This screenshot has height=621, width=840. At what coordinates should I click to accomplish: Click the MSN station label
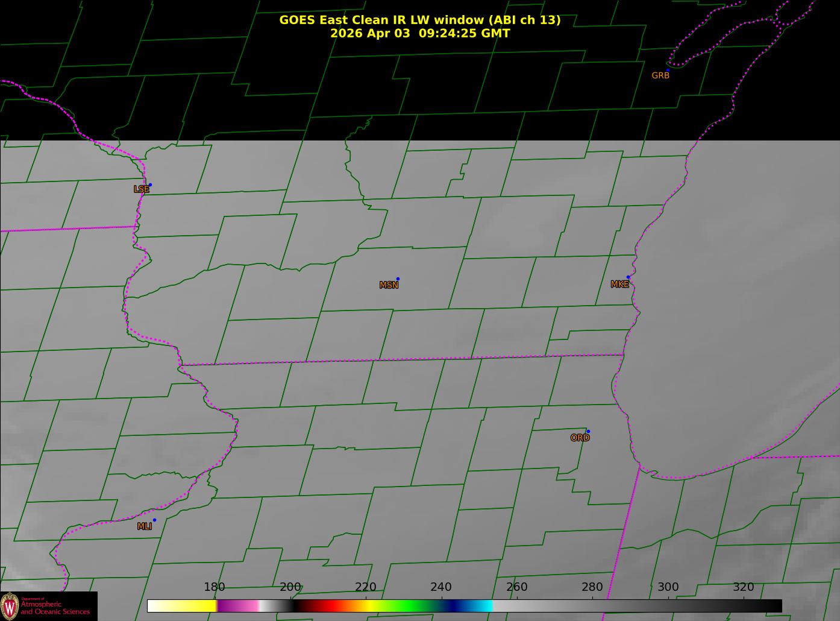[x=389, y=285]
